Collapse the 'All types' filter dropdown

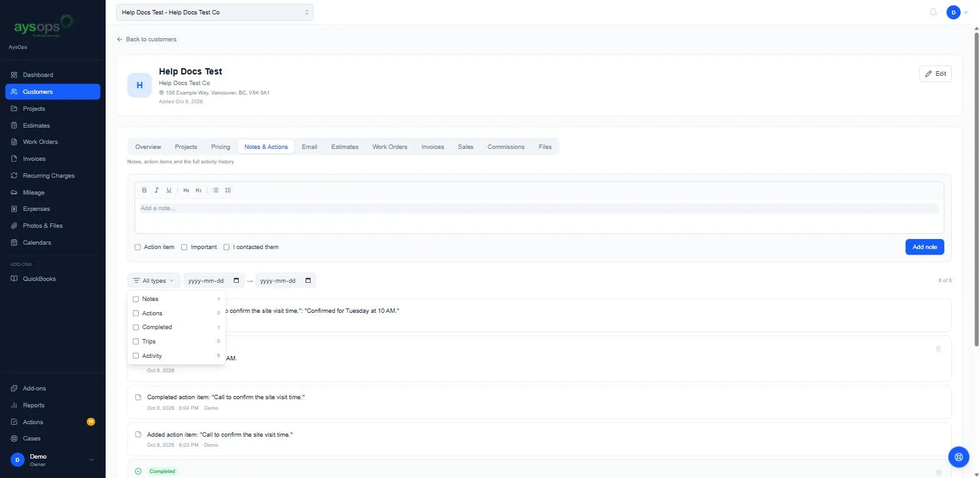[x=154, y=281]
